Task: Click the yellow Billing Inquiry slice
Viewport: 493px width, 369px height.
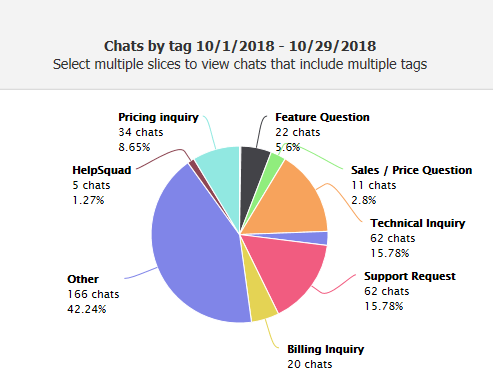Action: tap(262, 302)
